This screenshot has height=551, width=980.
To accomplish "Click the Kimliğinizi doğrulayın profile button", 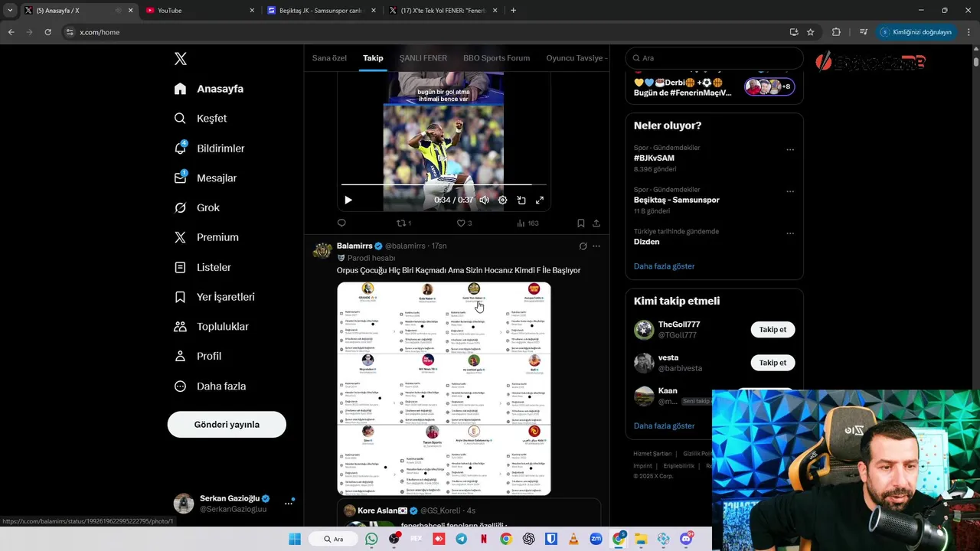I will (916, 32).
